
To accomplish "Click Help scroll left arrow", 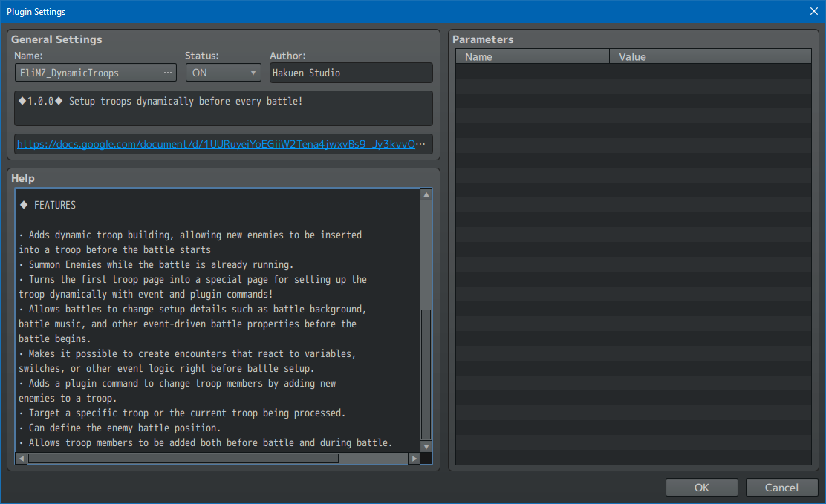I will pos(21,459).
